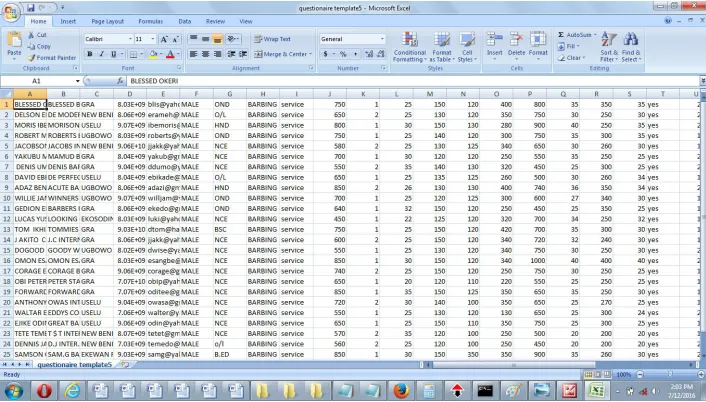Click AutoSum
The height and width of the screenshot is (402, 706).
pos(577,35)
